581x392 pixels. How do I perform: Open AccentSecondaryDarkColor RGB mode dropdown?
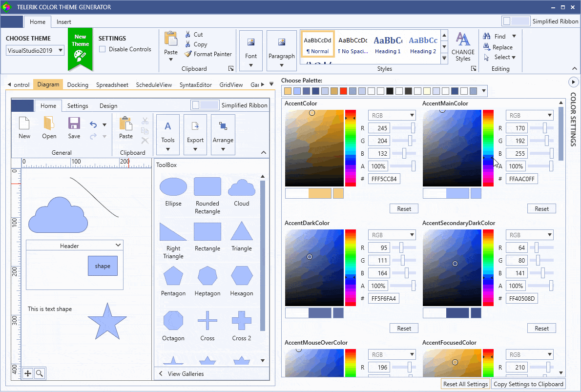(530, 235)
